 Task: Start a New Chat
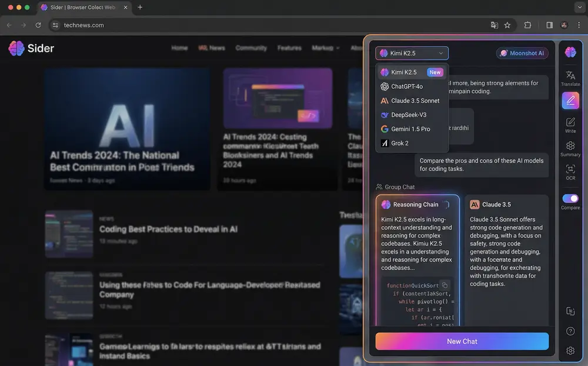pos(462,341)
